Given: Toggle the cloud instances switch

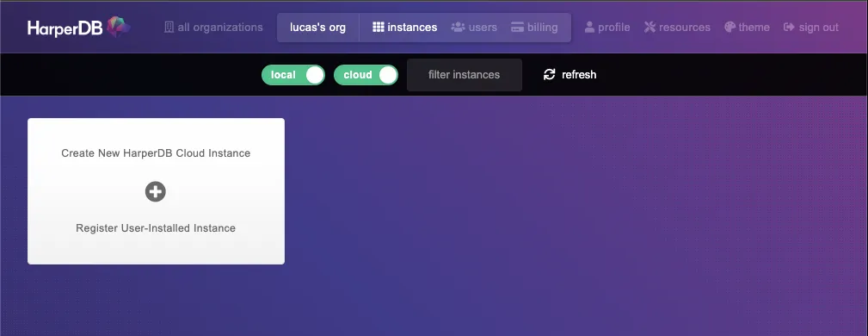Looking at the screenshot, I should coord(366,75).
